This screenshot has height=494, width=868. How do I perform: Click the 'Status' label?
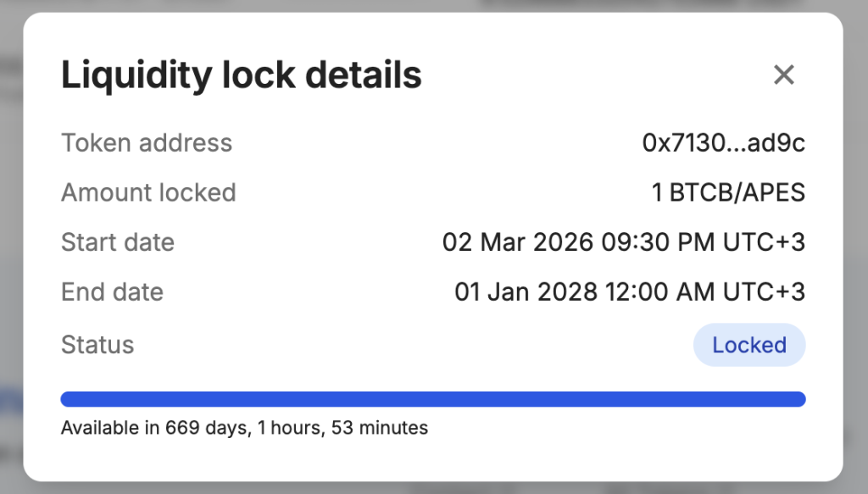[x=97, y=345]
